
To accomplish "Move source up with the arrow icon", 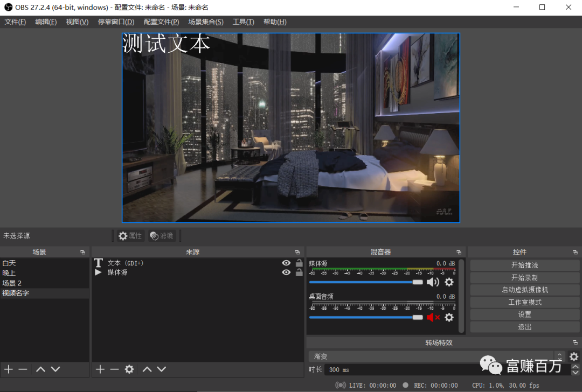I will 147,369.
